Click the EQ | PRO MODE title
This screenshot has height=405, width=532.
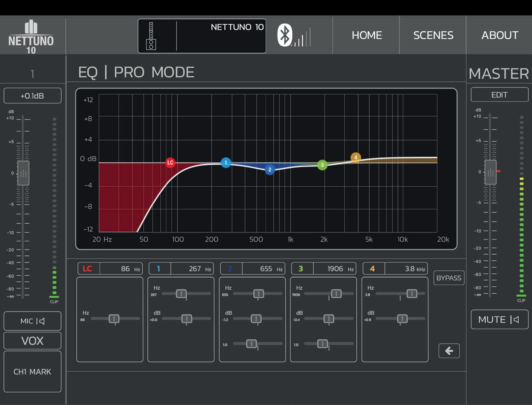(136, 72)
